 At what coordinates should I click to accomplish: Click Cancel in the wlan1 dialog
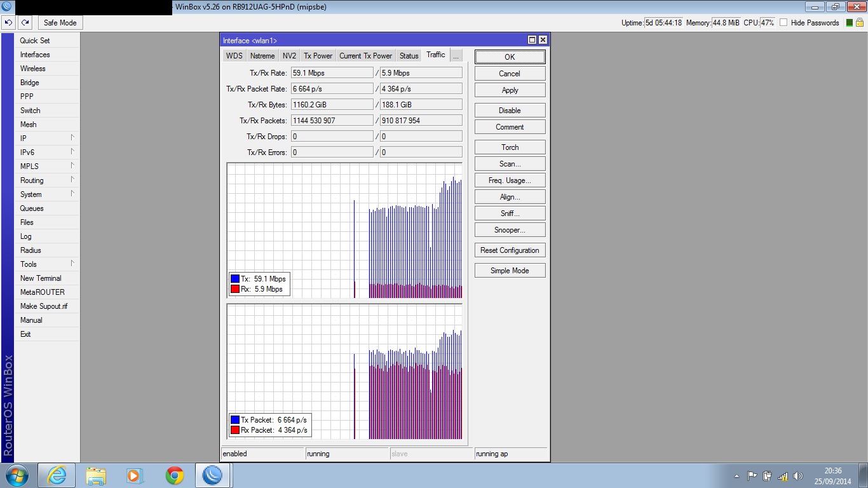click(x=510, y=74)
